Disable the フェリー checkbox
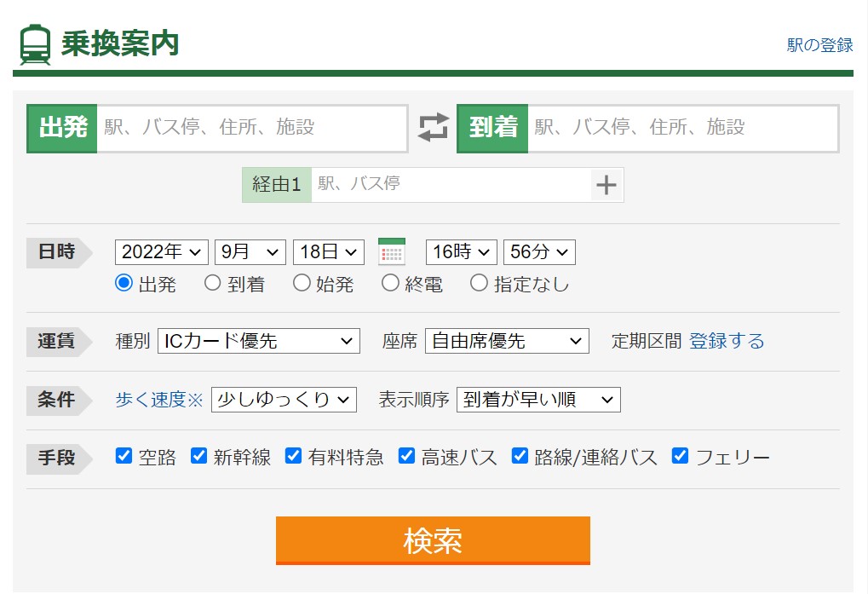The width and height of the screenshot is (868, 594). tap(680, 456)
